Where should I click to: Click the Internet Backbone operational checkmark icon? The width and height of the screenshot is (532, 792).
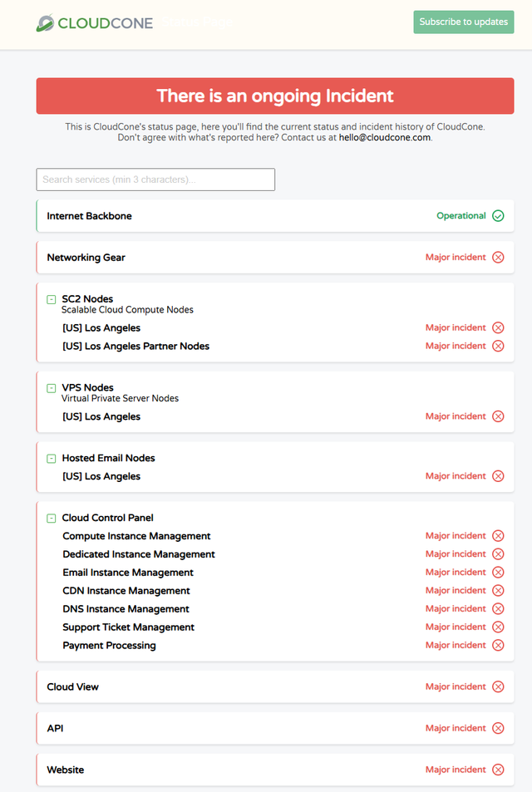coord(498,216)
